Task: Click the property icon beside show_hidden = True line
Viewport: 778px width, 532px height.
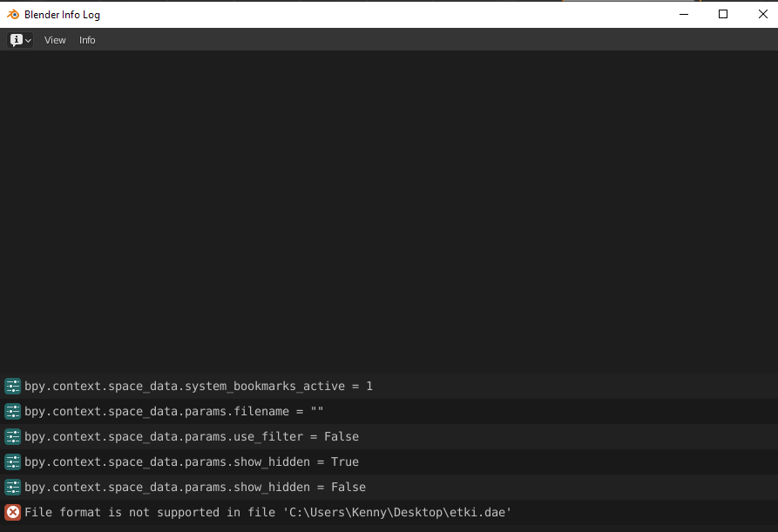Action: pyautogui.click(x=13, y=462)
